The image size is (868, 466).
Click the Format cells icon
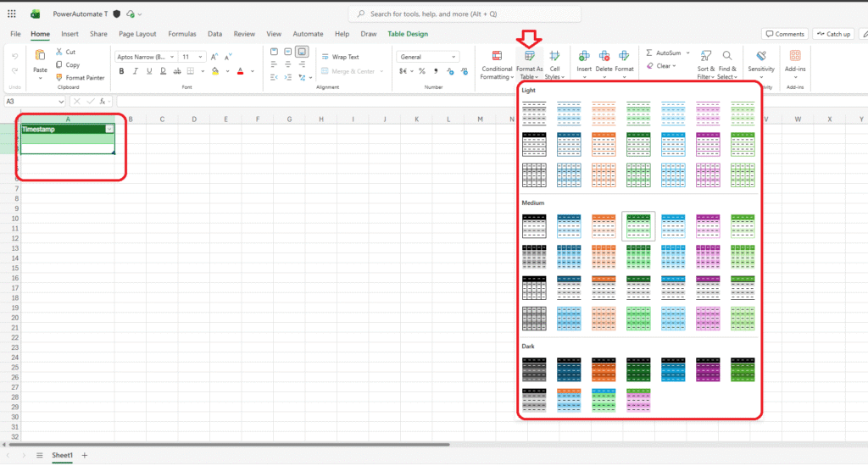click(624, 56)
